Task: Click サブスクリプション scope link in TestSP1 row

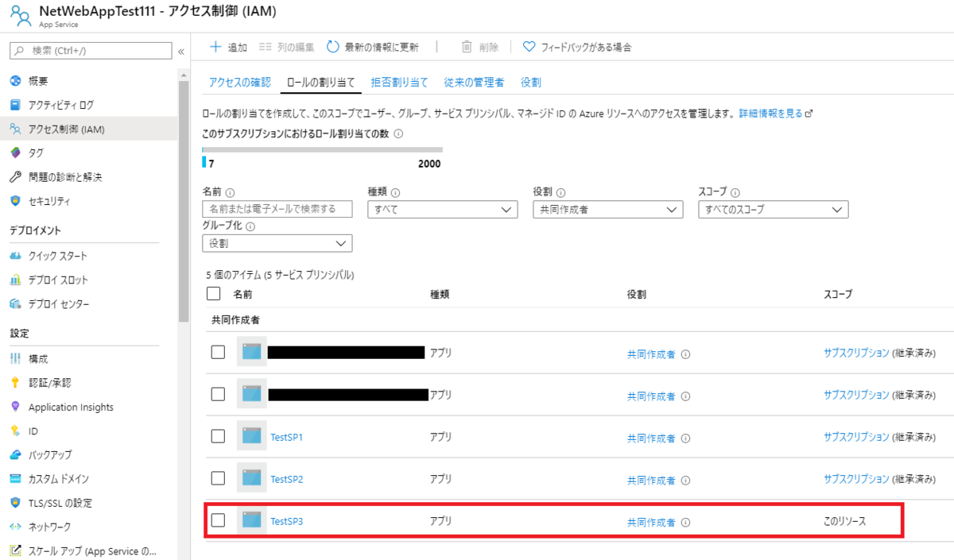Action: click(x=856, y=437)
